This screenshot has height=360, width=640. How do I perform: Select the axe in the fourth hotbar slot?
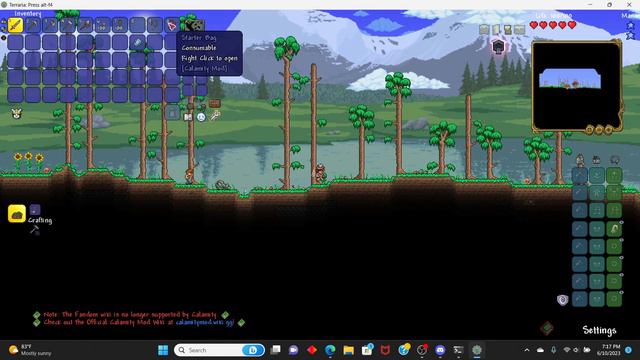click(67, 25)
